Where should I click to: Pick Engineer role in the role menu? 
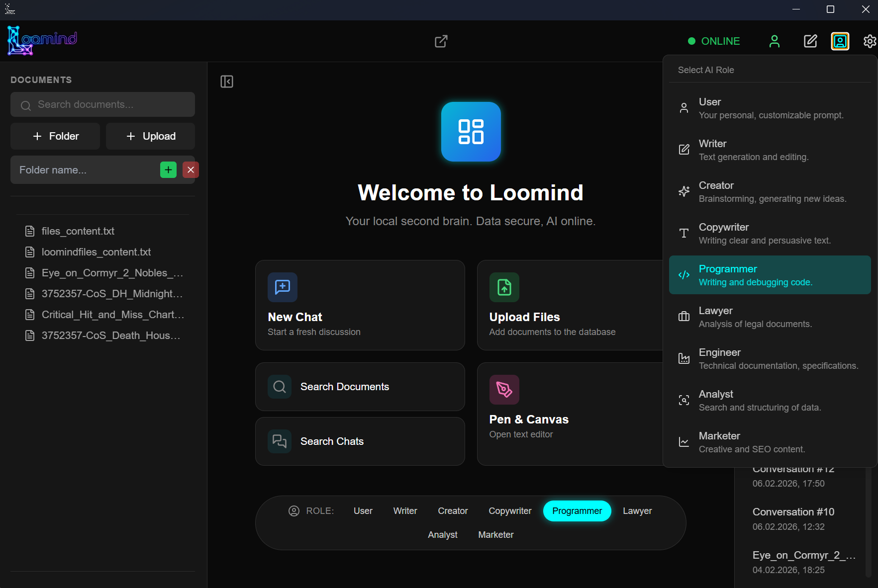click(770, 358)
